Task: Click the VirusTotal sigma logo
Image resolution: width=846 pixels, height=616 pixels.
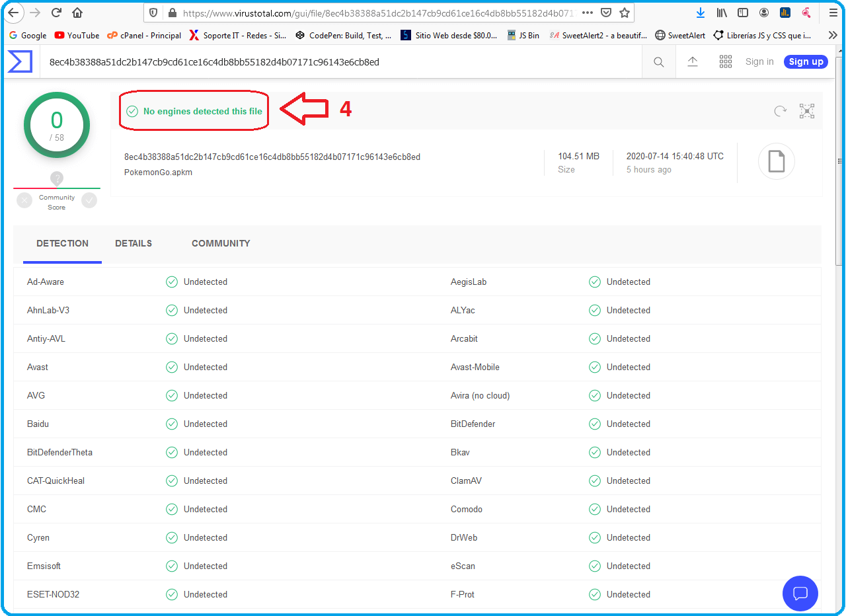Action: [20, 61]
